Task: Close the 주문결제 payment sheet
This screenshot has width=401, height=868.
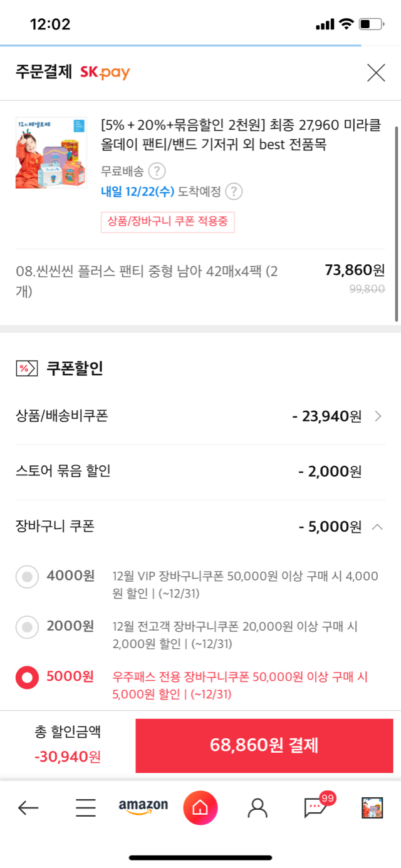Action: [376, 73]
